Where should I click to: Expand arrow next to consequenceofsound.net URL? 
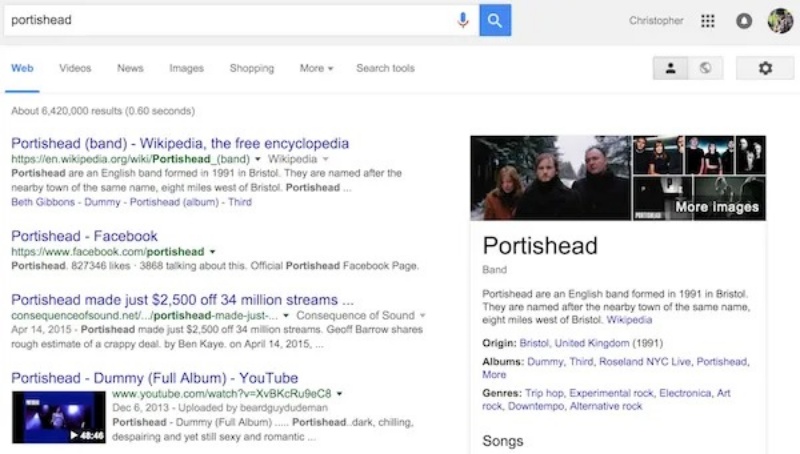coord(286,315)
